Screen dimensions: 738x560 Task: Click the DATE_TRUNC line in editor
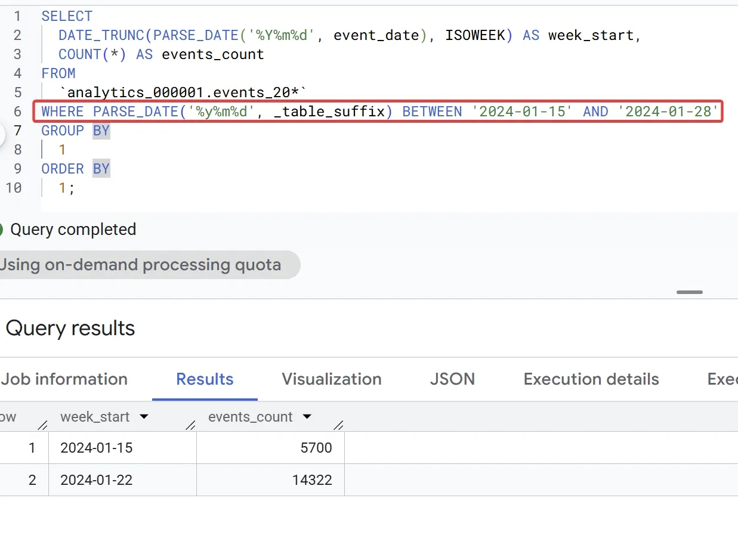(x=350, y=35)
